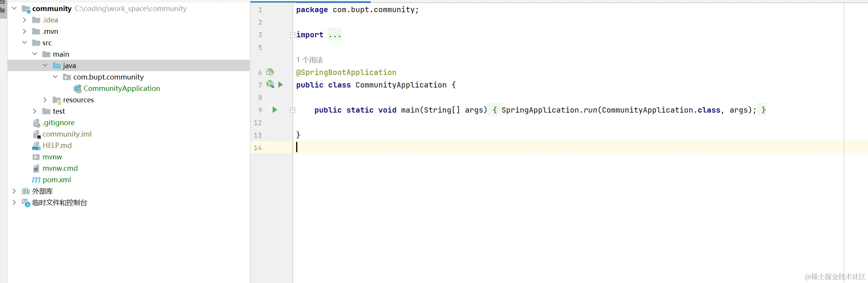Viewport: 868px width, 283px height.
Task: Expand the 临时文件和控制台 node
Action: tap(14, 202)
